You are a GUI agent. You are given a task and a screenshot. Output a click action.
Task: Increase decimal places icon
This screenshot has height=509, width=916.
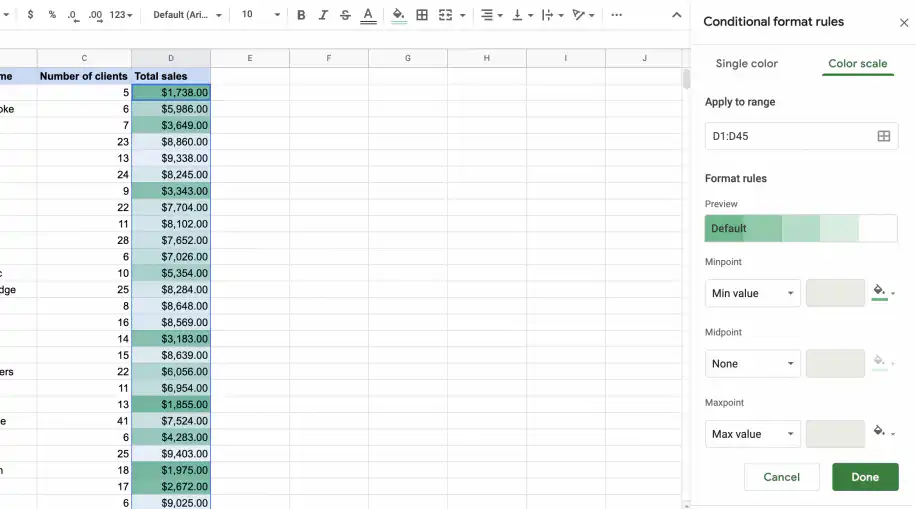click(96, 15)
